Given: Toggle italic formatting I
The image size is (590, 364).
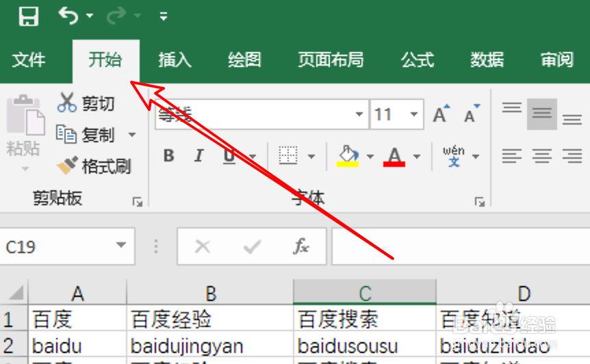Looking at the screenshot, I should coord(198,155).
